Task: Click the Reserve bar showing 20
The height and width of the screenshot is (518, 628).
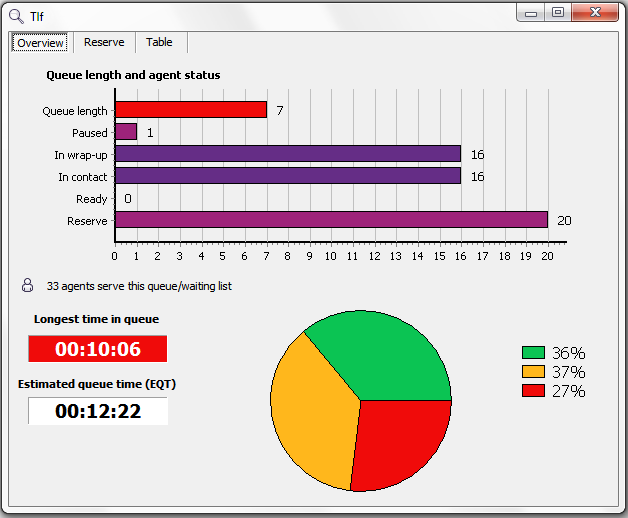Action: point(331,220)
